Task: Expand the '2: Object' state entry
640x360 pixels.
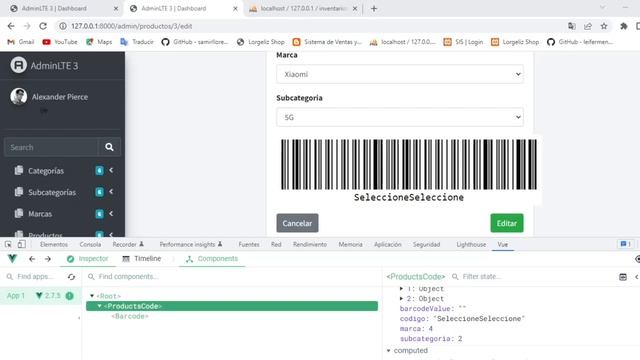Action: tap(401, 298)
